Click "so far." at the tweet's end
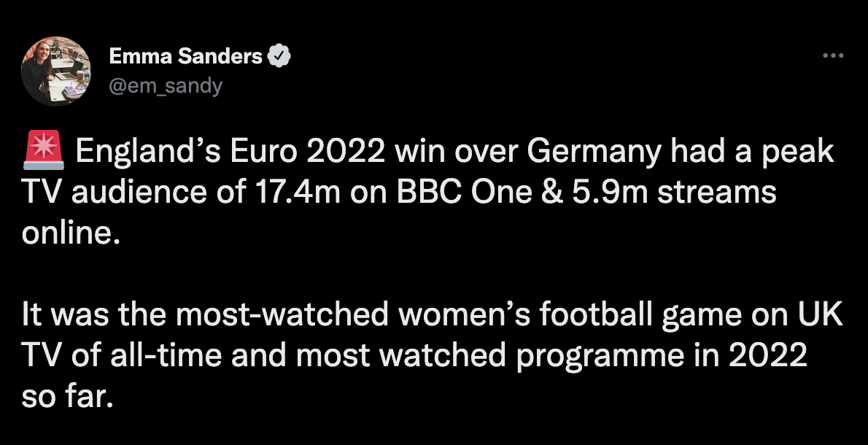Viewport: 868px width, 445px height. pos(68,398)
